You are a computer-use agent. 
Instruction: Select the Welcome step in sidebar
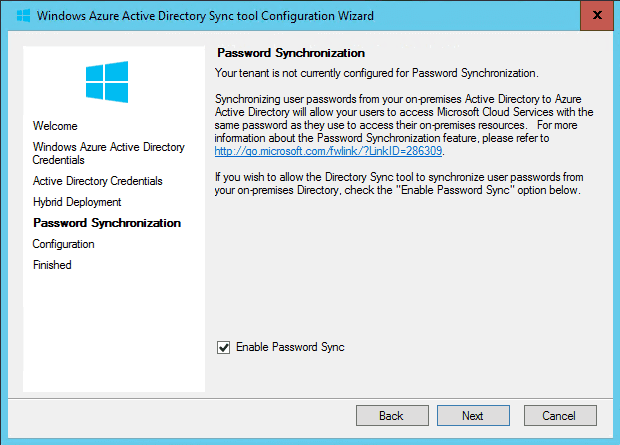[x=55, y=126]
